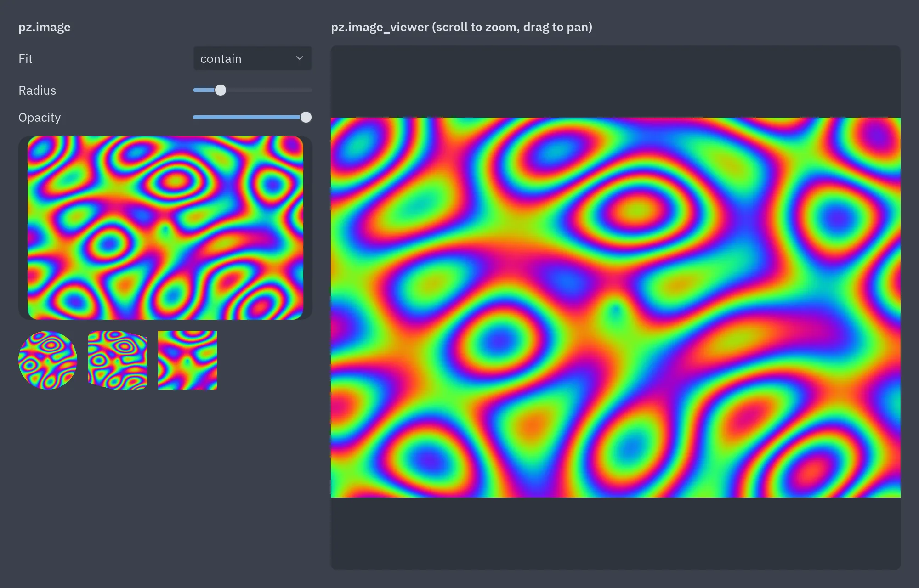Select the warped-edge middle thumbnail image
This screenshot has width=919, height=588.
tap(118, 360)
